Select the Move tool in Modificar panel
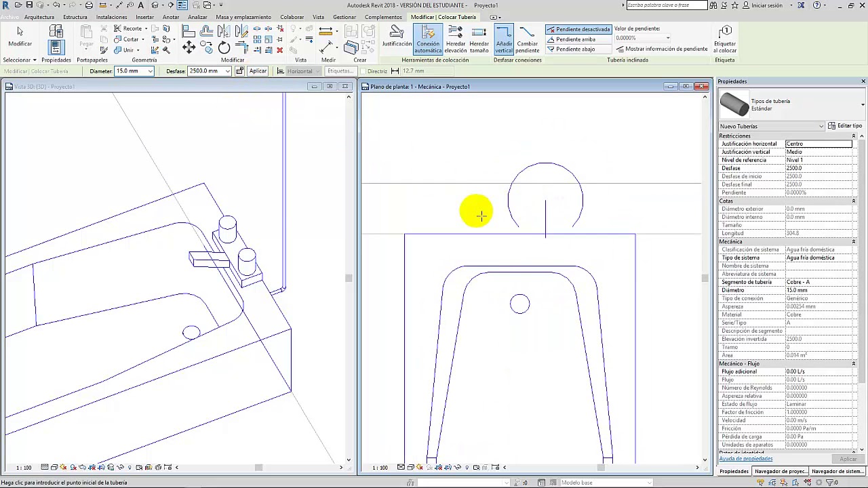Viewport: 868px width, 488px height. (189, 48)
